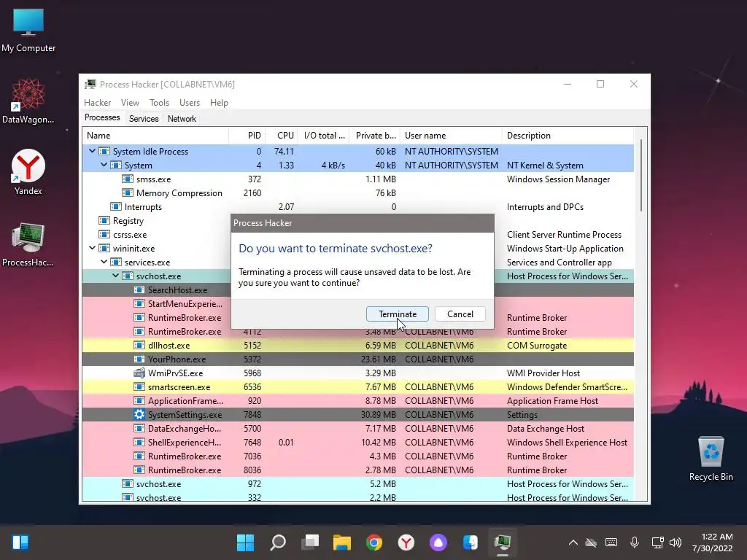
Task: Open the Windows Start menu
Action: (x=245, y=542)
